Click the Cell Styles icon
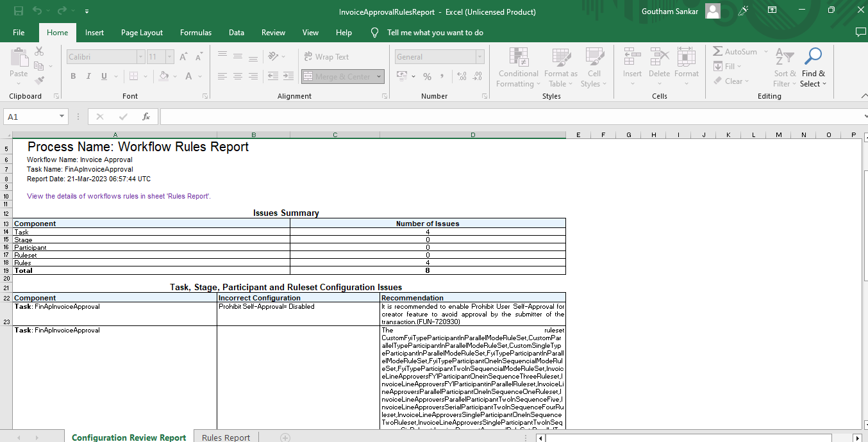Image resolution: width=868 pixels, height=442 pixels. (x=594, y=67)
